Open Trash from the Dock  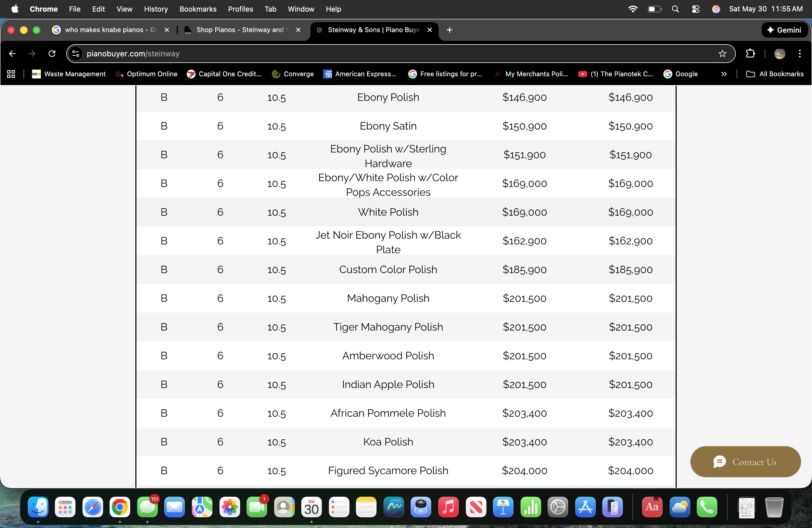click(774, 507)
